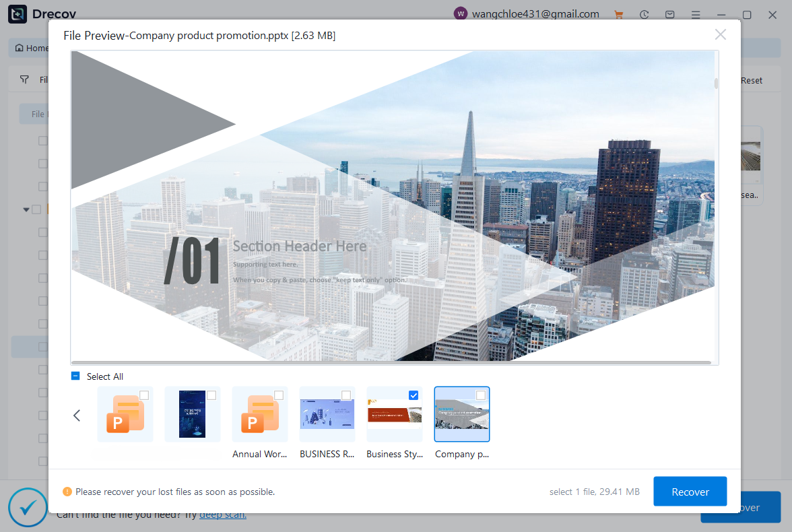Image resolution: width=792 pixels, height=532 pixels.
Task: Click the user account avatar icon
Action: (461, 14)
